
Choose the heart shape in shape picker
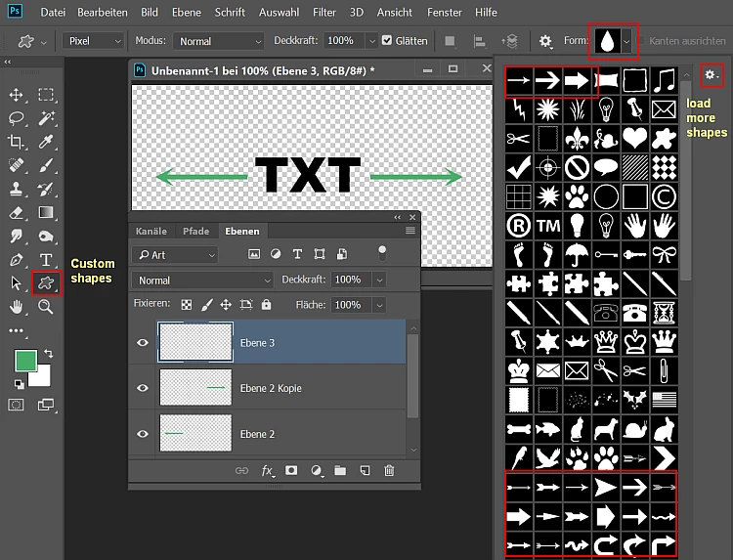(x=635, y=139)
